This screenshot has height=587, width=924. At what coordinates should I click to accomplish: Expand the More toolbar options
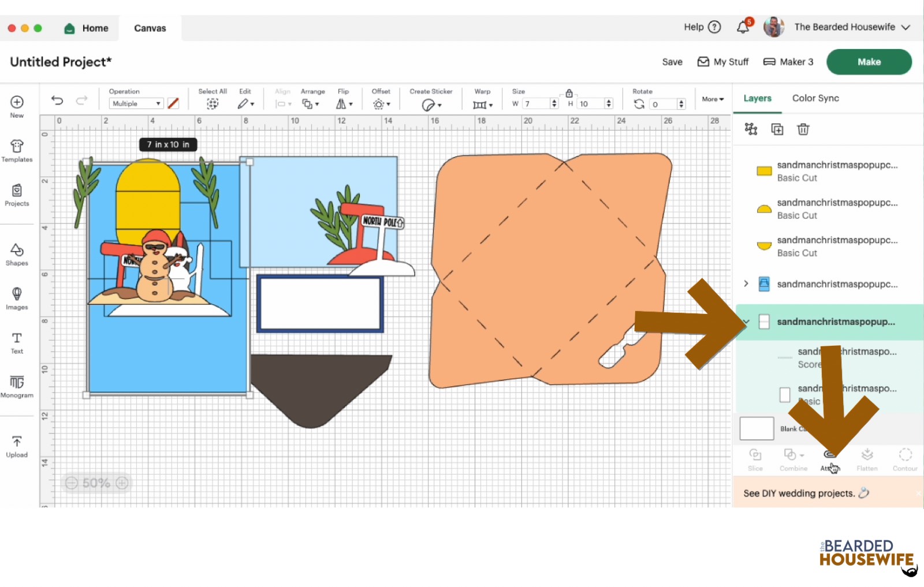[x=713, y=99]
